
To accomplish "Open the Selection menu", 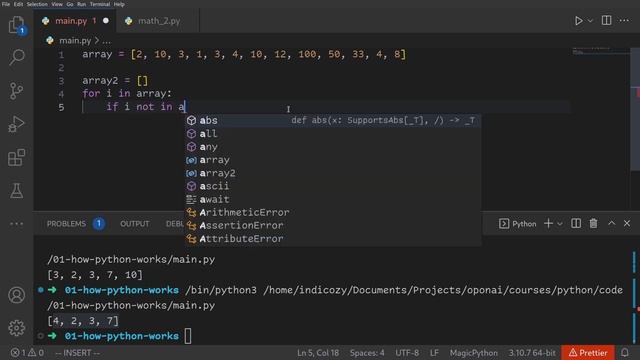I will (37, 4).
